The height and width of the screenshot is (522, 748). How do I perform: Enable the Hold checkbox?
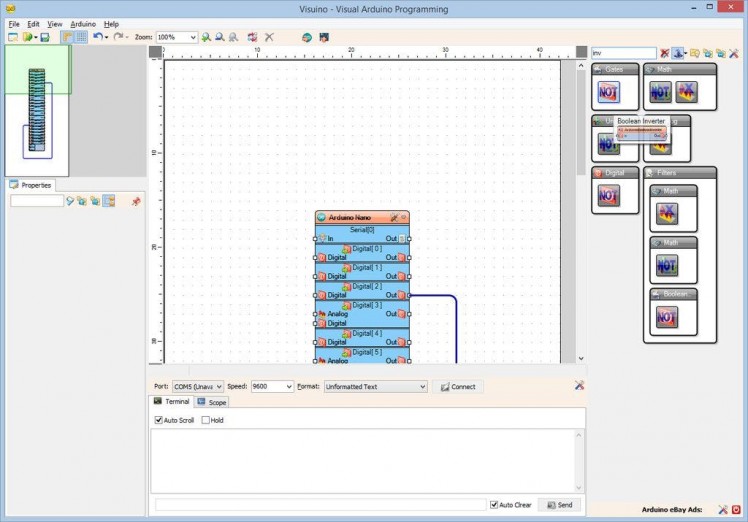click(206, 420)
